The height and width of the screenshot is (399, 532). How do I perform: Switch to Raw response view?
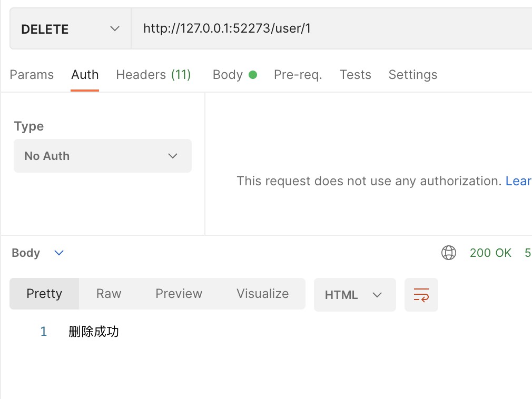click(109, 294)
